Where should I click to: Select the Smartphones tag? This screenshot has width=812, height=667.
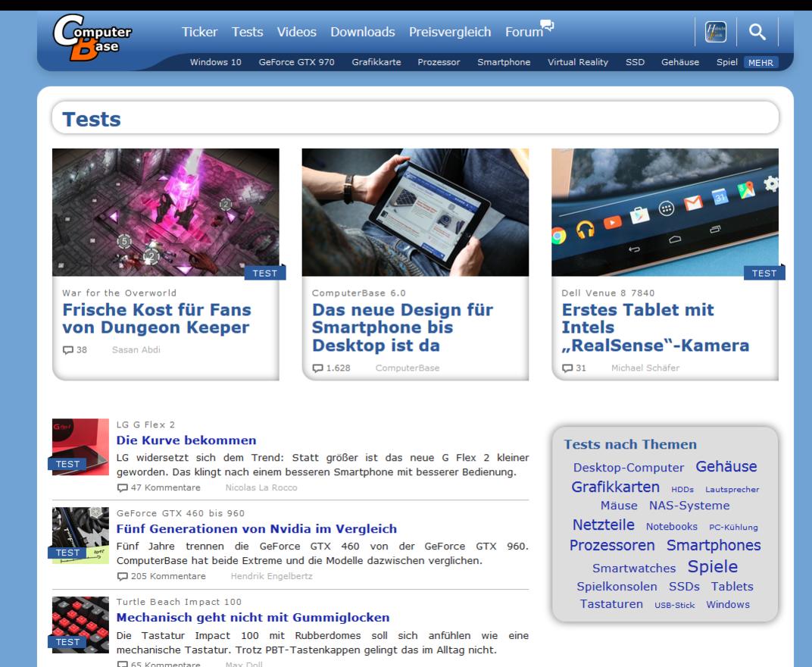[x=714, y=546]
